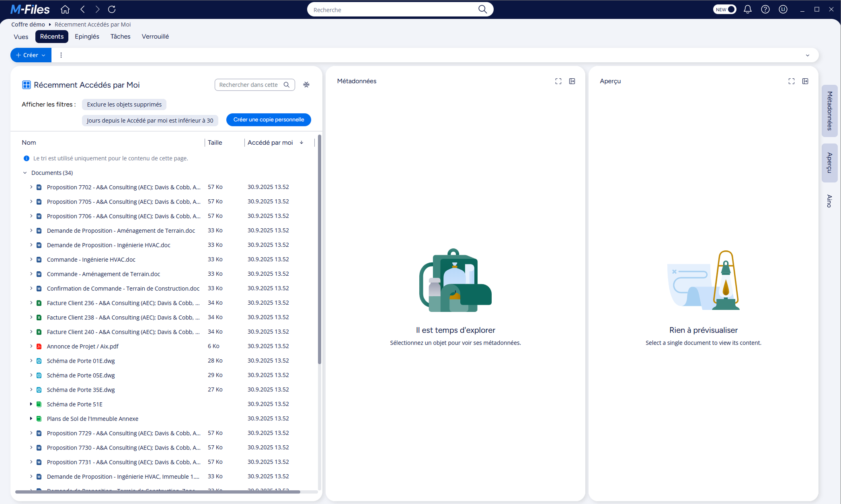Open the user account icon
The height and width of the screenshot is (504, 841).
pyautogui.click(x=783, y=9)
